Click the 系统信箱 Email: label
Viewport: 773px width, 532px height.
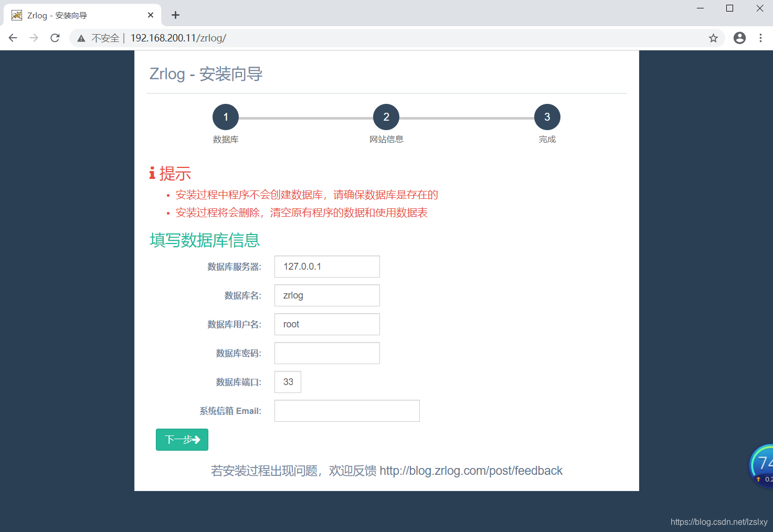[x=230, y=411]
